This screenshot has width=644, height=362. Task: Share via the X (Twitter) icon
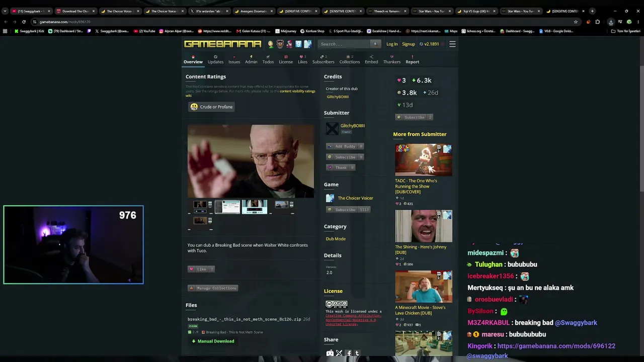click(339, 353)
